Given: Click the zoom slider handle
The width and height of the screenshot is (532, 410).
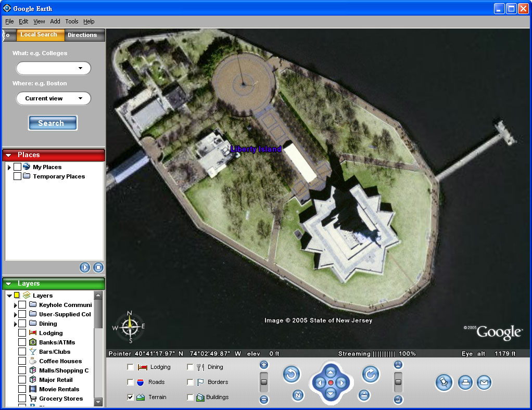Looking at the screenshot, I should [264, 382].
